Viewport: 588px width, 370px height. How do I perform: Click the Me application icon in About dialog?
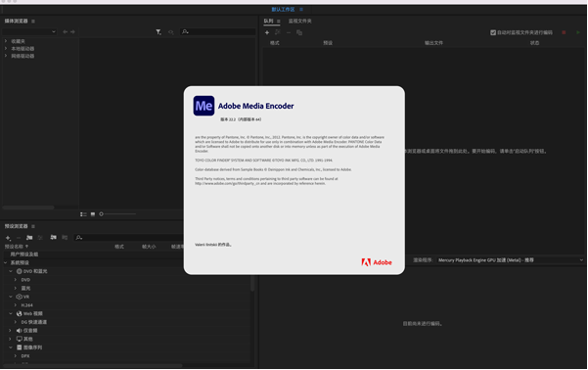(x=204, y=106)
